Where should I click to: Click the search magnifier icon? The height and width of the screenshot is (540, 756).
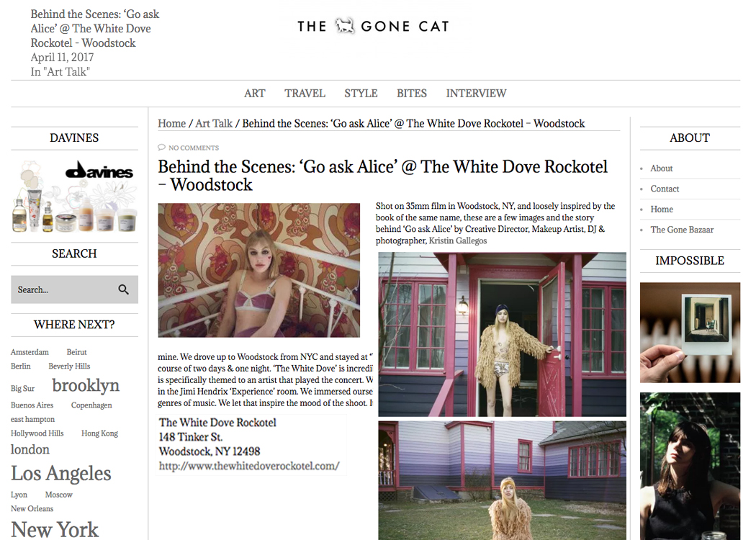pyautogui.click(x=123, y=289)
